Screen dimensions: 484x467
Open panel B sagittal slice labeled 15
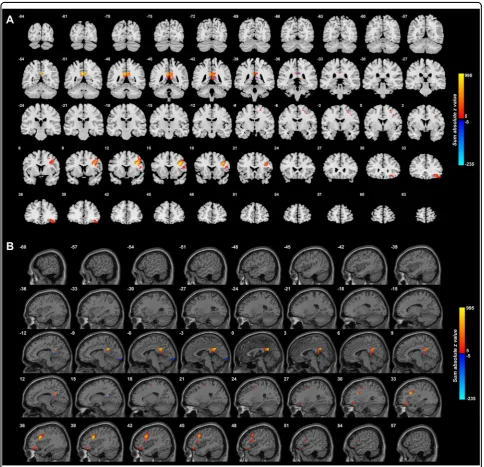coord(99,398)
